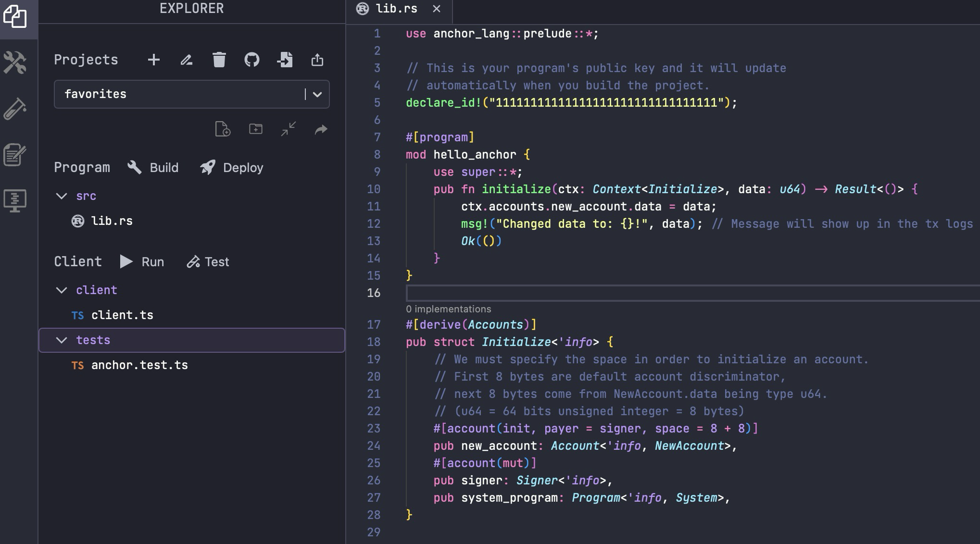
Task: Close the lib.rs tab
Action: (437, 9)
